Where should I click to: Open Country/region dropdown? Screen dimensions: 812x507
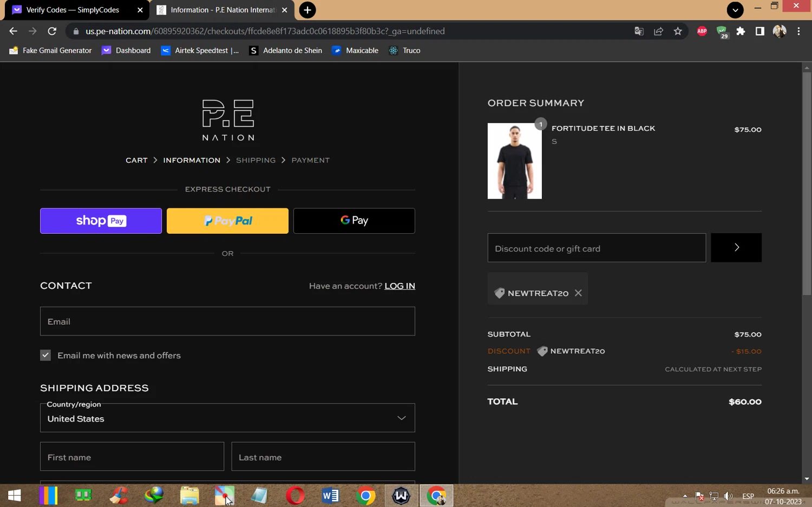[x=227, y=418]
